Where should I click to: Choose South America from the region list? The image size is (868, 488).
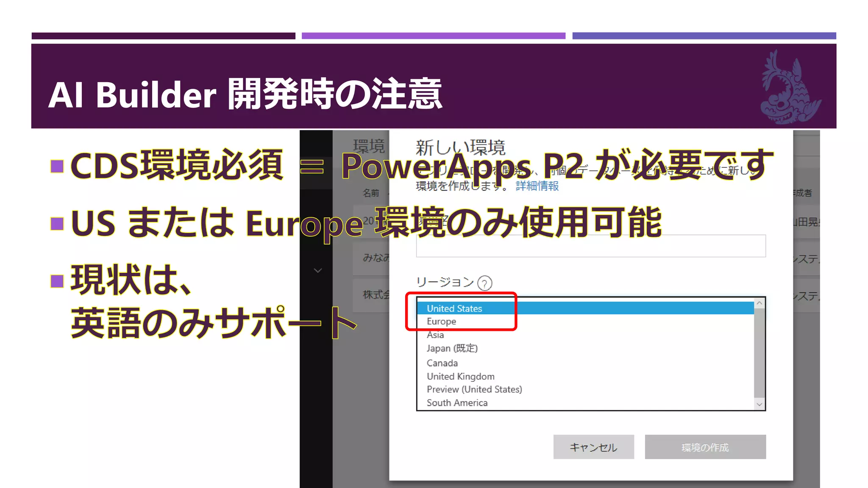(585, 402)
